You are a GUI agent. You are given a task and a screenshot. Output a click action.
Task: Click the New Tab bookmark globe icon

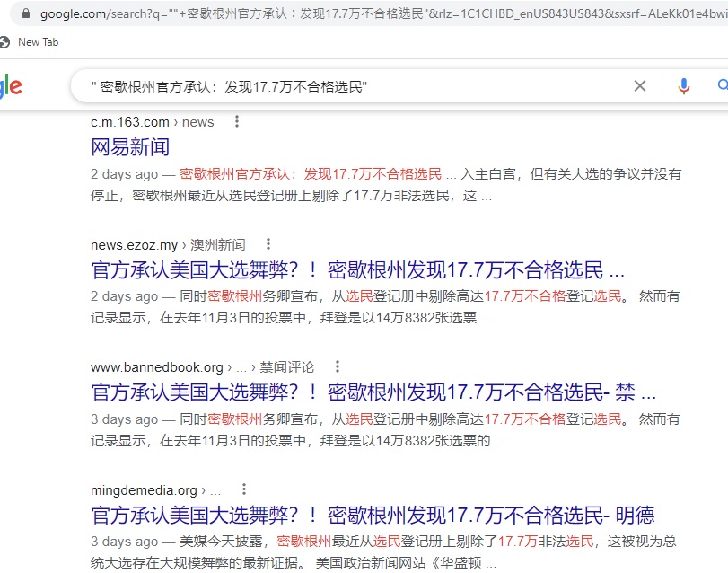(x=4, y=42)
